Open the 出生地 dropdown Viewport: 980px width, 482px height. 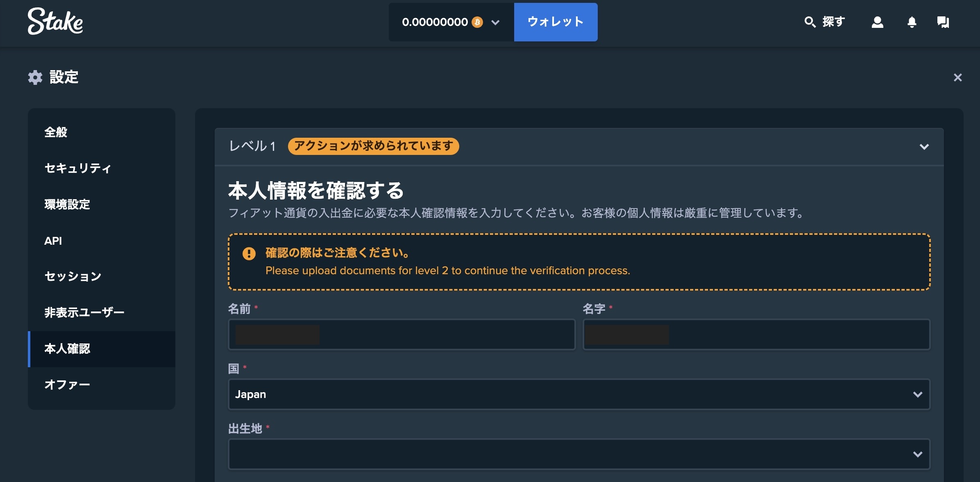[x=579, y=454]
